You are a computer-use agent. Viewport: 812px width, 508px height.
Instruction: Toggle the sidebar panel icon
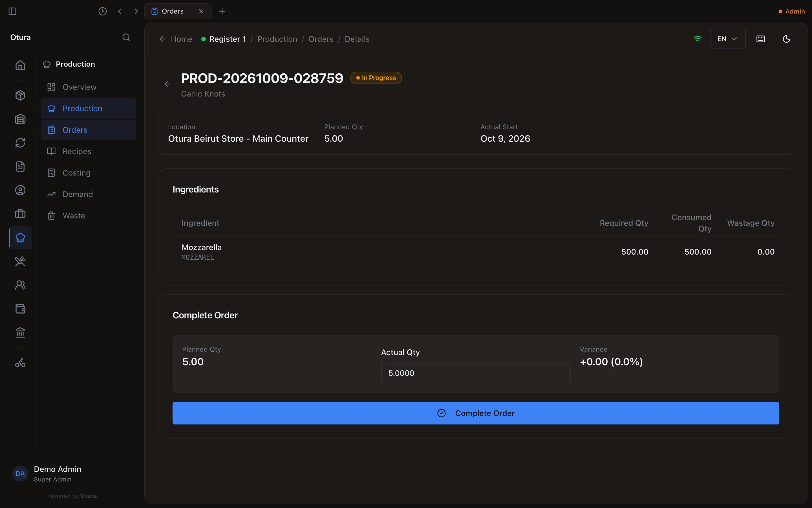click(12, 11)
